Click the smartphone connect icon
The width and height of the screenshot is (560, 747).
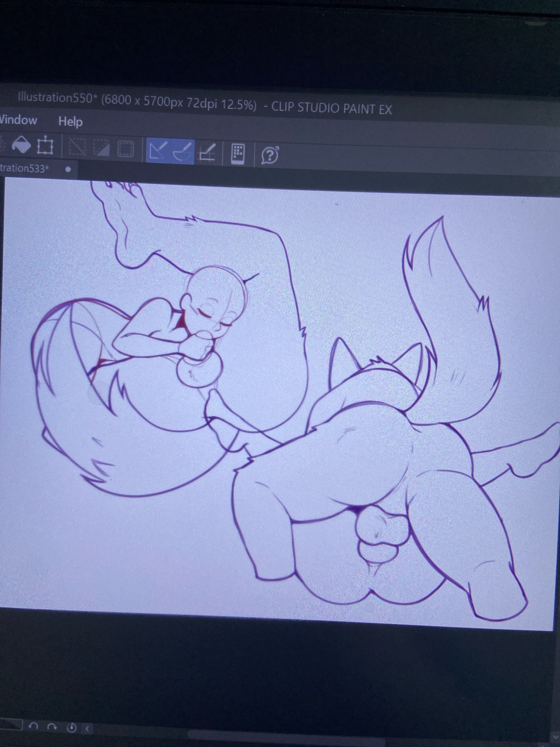click(x=238, y=154)
